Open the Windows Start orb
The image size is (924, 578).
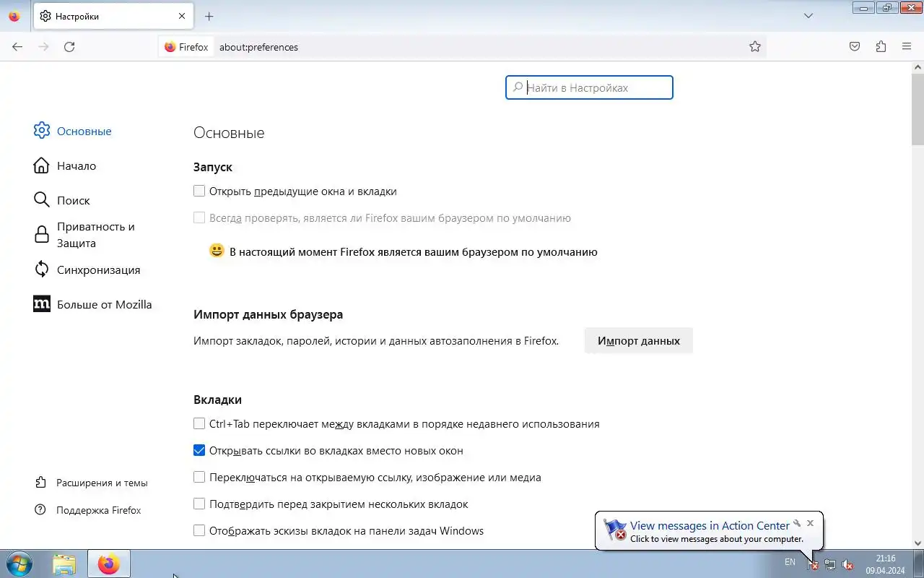(x=19, y=564)
